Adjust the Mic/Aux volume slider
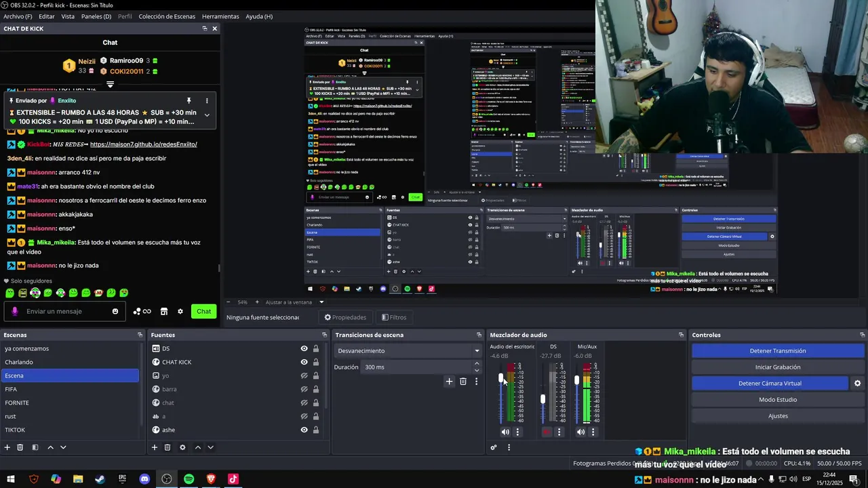The height and width of the screenshot is (488, 868). coord(576,380)
